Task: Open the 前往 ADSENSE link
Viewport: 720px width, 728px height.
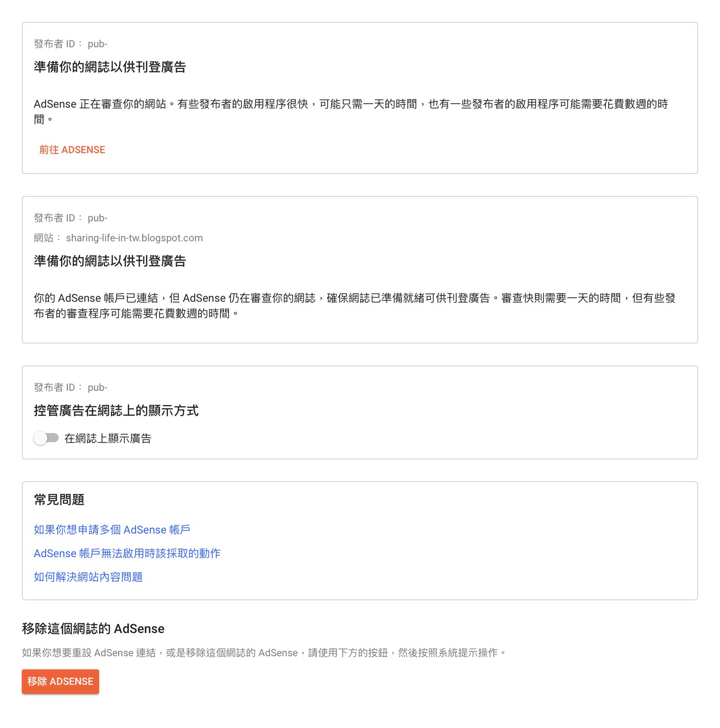Action: point(72,150)
